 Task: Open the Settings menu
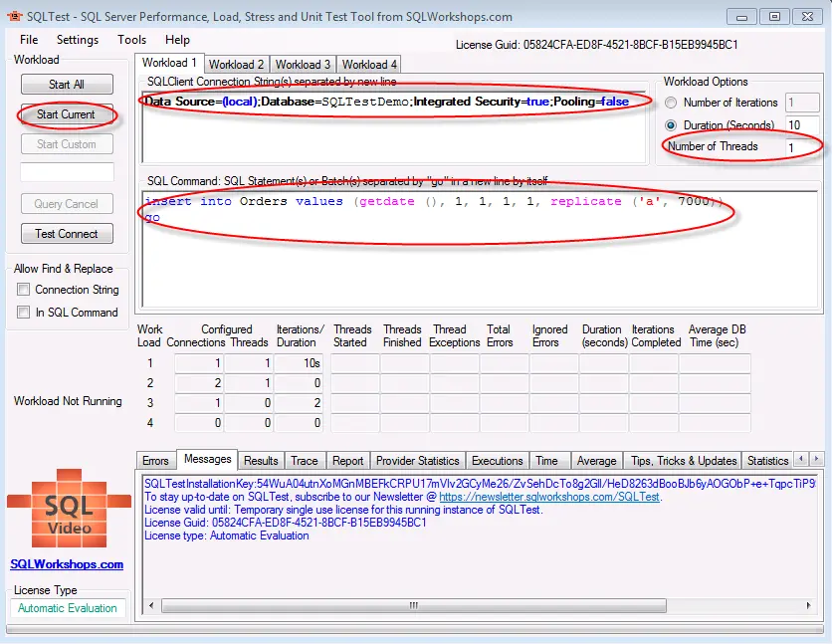click(x=78, y=40)
